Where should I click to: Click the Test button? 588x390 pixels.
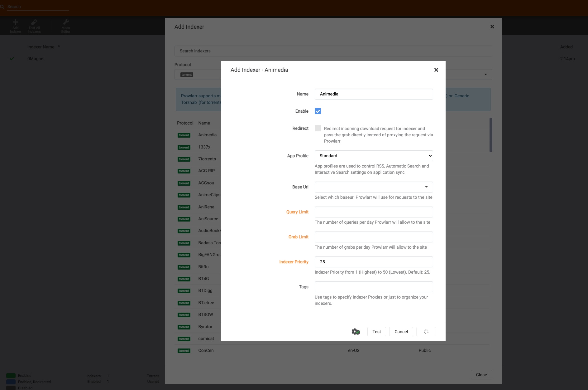[377, 332]
